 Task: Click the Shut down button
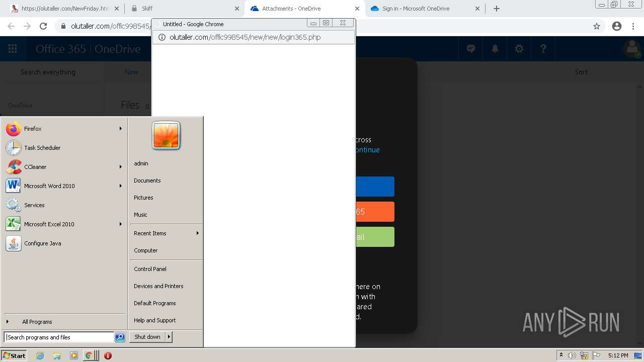pos(147,337)
